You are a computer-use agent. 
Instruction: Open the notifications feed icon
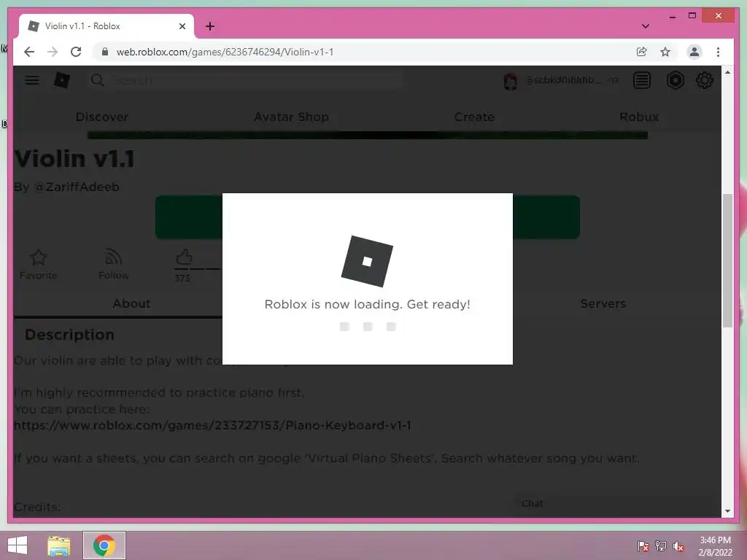[642, 80]
